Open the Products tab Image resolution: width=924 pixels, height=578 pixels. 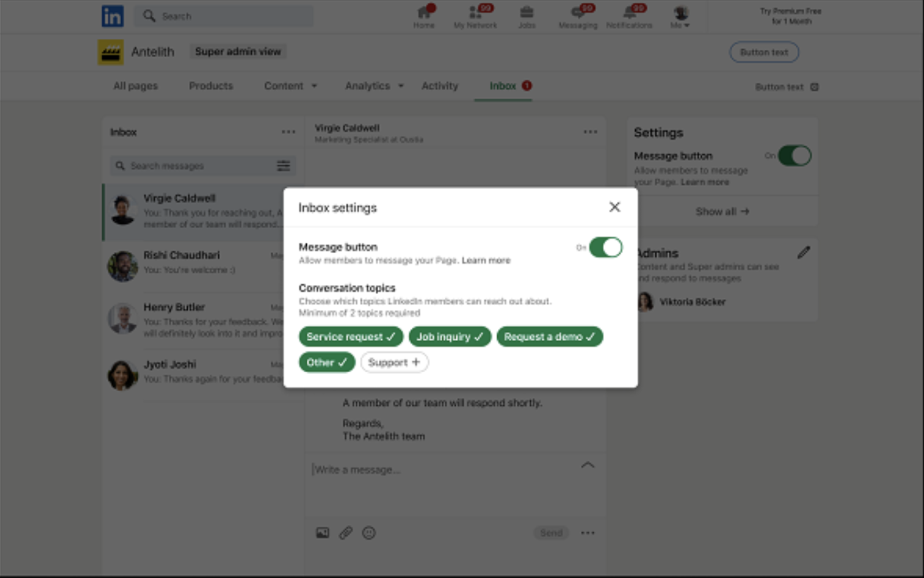point(211,86)
